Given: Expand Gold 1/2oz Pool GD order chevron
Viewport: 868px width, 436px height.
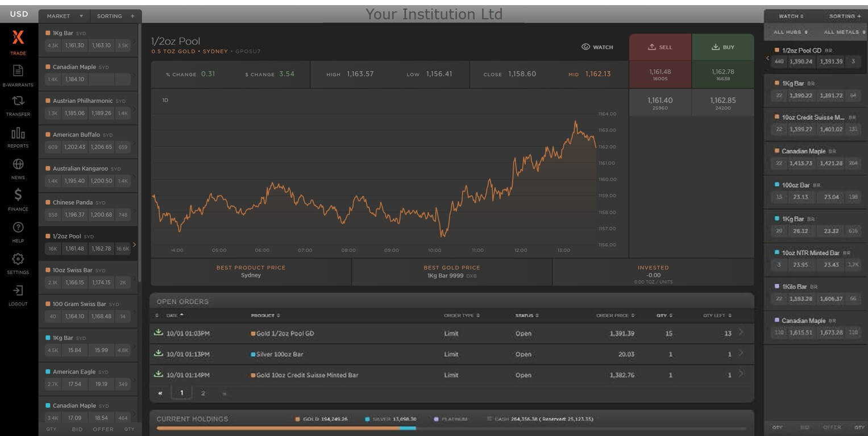Looking at the screenshot, I should pyautogui.click(x=740, y=333).
